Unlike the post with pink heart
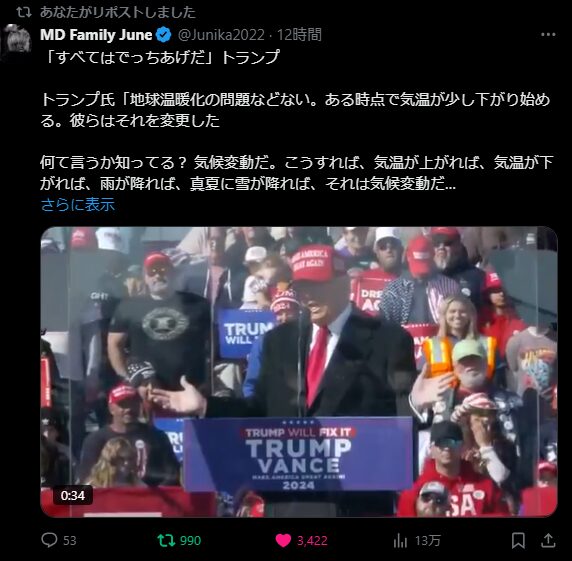Viewport: 572px width, 561px height. [x=283, y=540]
